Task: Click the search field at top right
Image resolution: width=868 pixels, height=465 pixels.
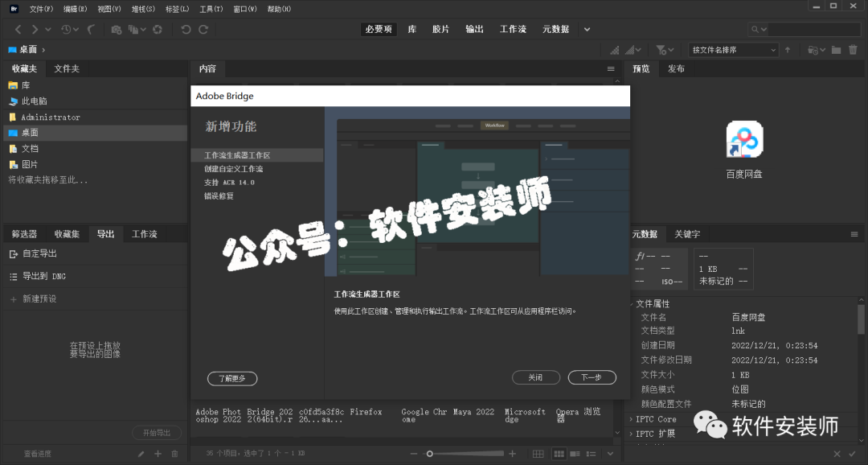Action: click(813, 30)
